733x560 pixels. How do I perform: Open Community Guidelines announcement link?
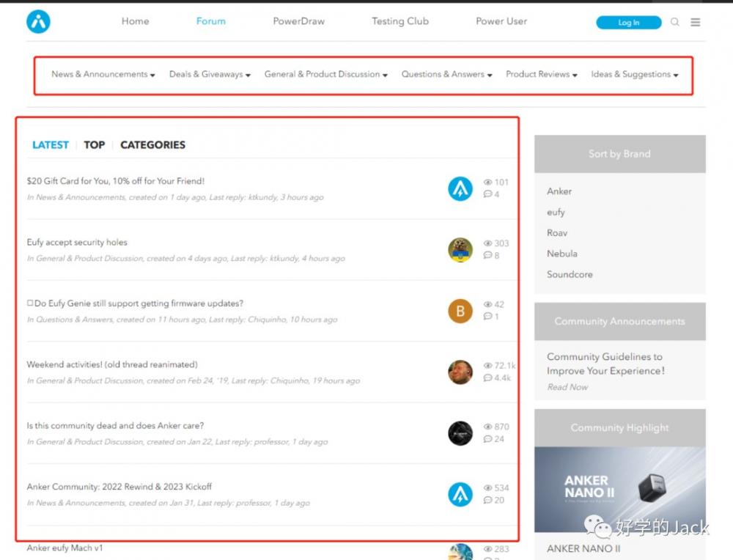coord(606,364)
